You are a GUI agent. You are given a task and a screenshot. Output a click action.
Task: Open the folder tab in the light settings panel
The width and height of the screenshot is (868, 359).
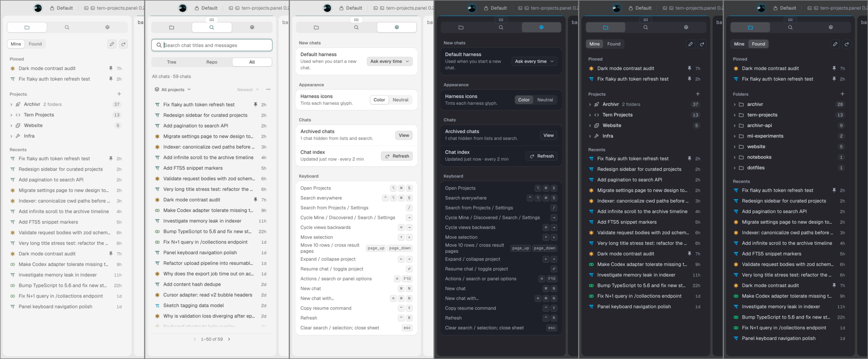(316, 27)
